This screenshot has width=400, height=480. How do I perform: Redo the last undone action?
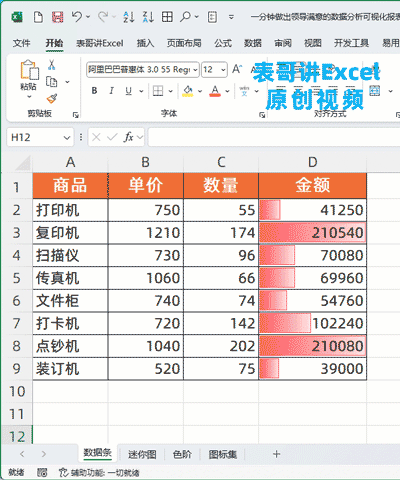(103, 16)
